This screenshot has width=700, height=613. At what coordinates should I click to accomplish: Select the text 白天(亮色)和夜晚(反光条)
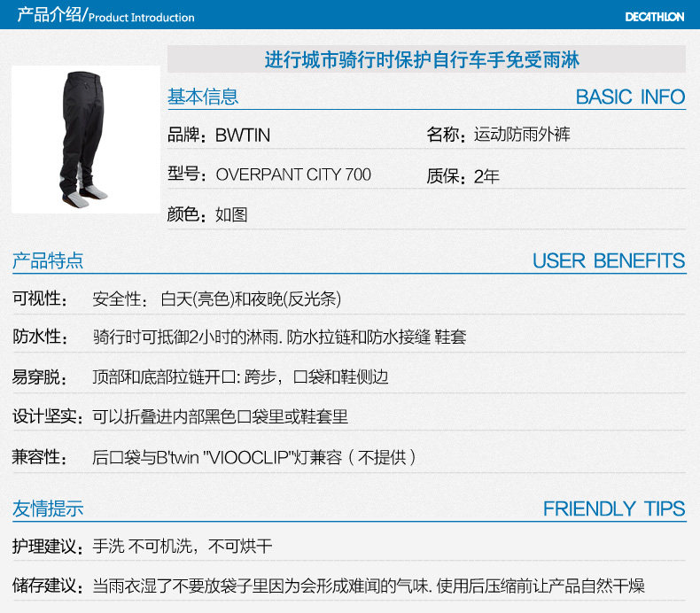[x=251, y=299]
